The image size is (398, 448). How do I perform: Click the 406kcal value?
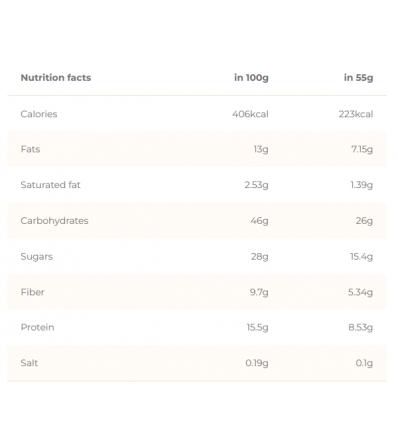(x=250, y=114)
